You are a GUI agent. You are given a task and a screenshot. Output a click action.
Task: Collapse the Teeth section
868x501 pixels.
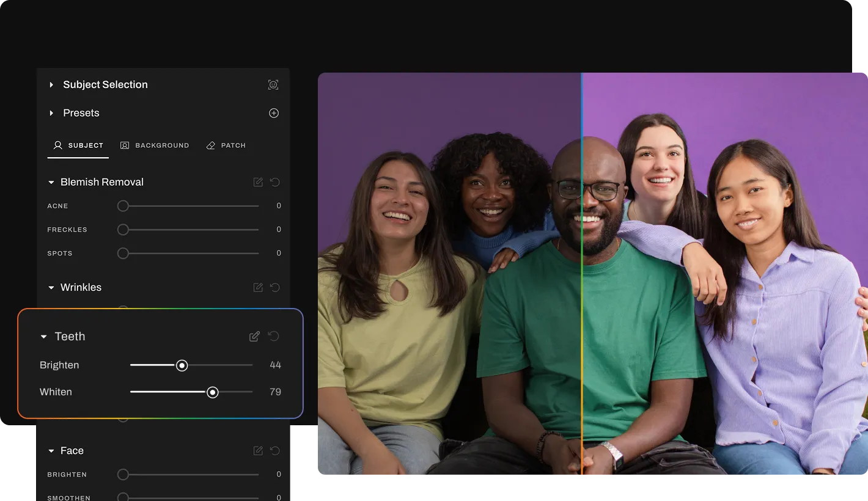(43, 337)
